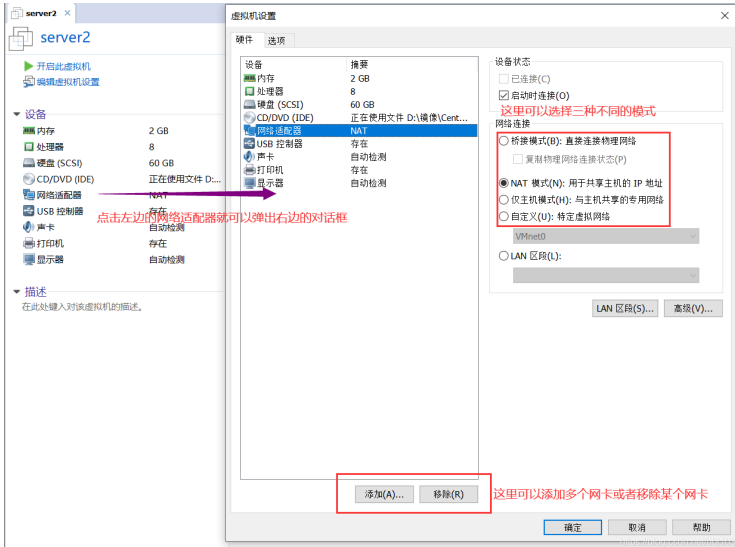Collapse the 设备 section in left panel
Viewport: 735px width, 547px height.
pyautogui.click(x=17, y=114)
